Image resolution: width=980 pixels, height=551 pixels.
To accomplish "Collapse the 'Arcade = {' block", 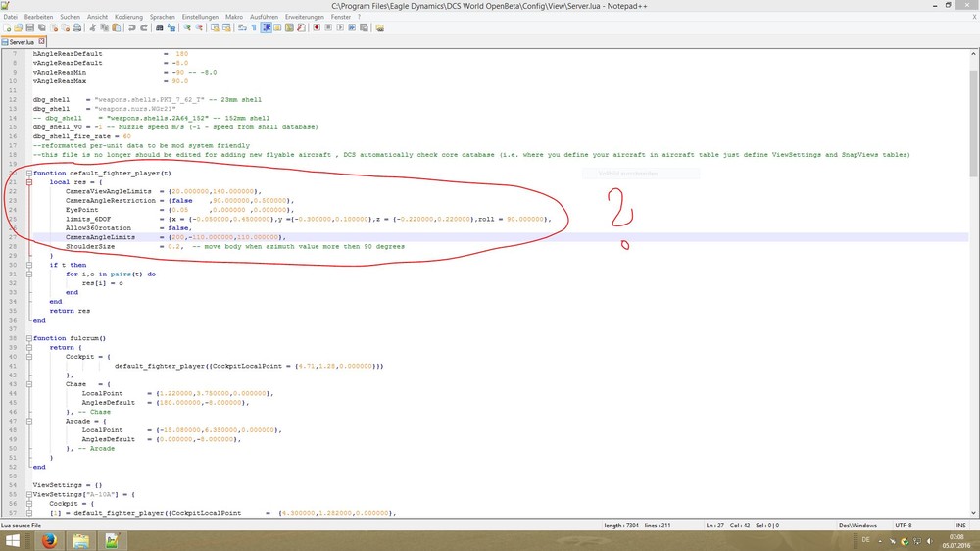I will tap(29, 421).
